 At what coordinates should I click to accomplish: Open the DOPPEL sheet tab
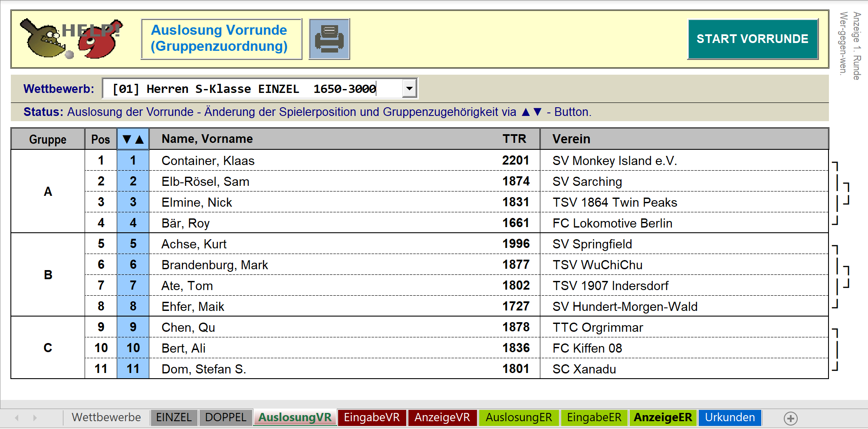225,418
